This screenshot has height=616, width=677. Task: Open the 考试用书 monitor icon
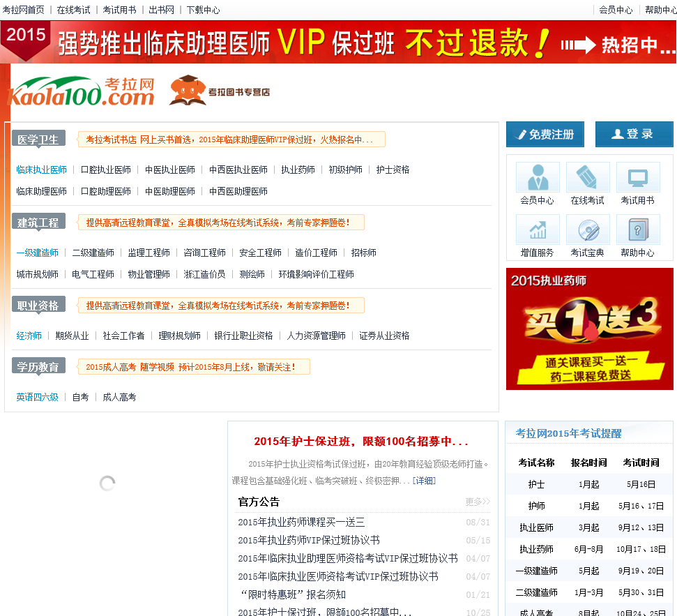[x=638, y=177]
